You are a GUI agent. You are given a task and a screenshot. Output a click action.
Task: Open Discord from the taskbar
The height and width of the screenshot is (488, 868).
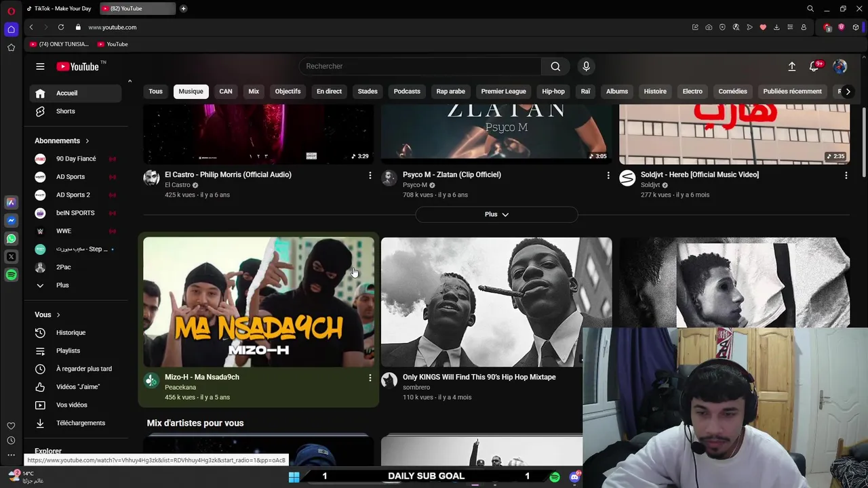pos(574,477)
